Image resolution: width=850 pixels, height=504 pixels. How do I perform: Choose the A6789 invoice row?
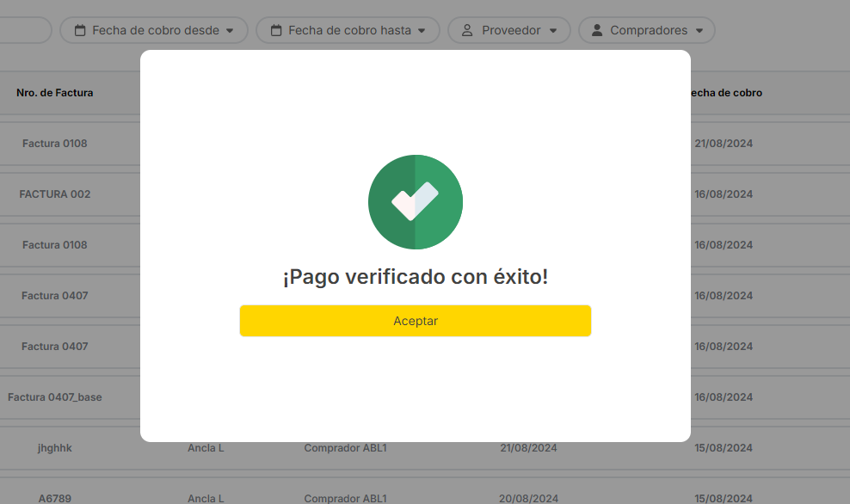[55, 498]
